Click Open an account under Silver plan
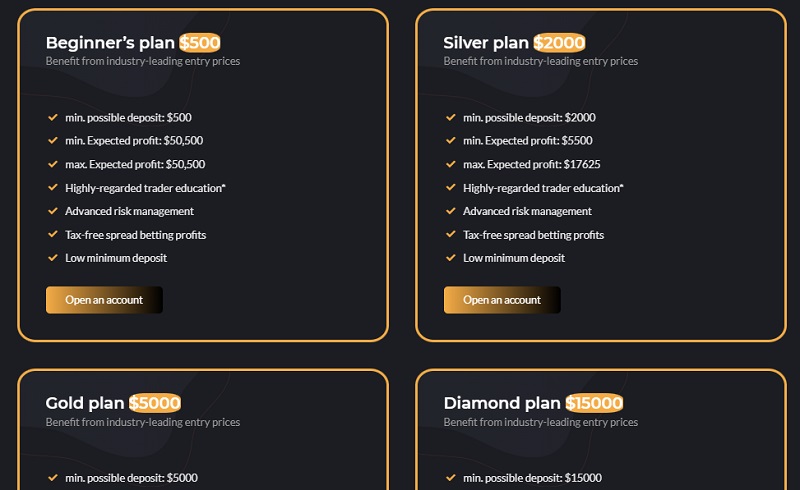Viewport: 800px width, 490px height. [x=502, y=300]
